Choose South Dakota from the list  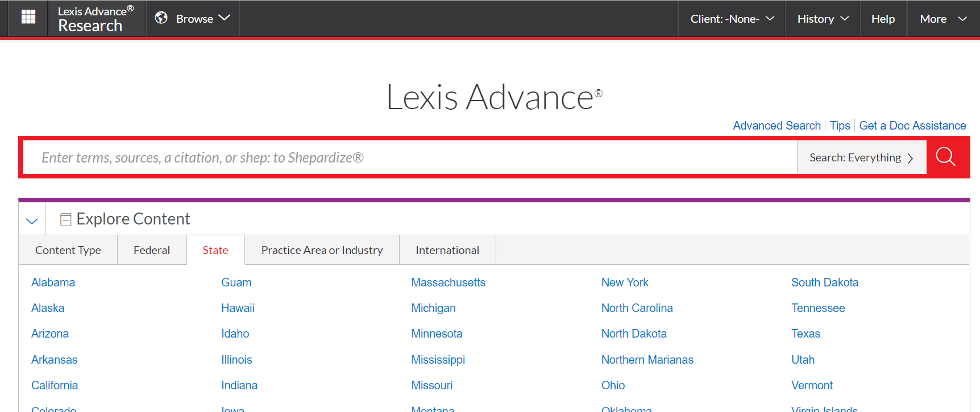825,282
